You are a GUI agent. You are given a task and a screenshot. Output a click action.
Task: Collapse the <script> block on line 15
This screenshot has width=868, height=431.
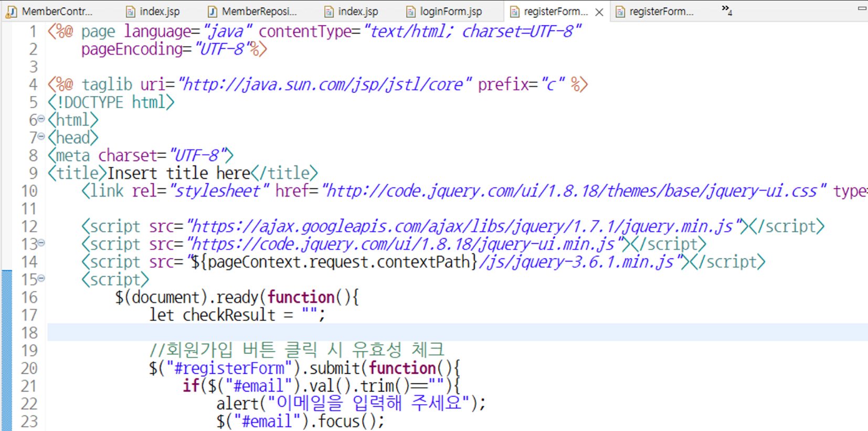pos(41,278)
